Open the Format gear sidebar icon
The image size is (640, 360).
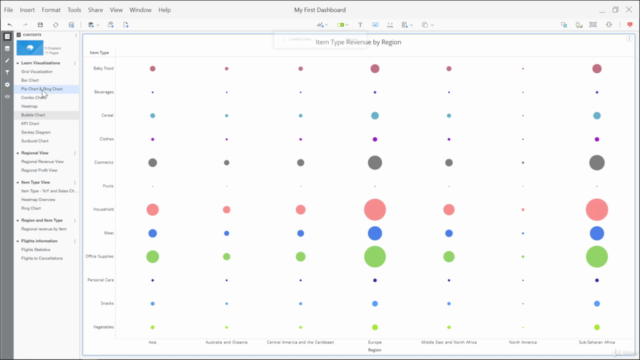[7, 84]
